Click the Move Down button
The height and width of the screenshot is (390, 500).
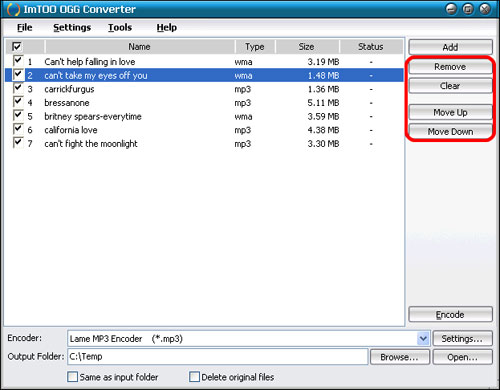click(x=450, y=132)
